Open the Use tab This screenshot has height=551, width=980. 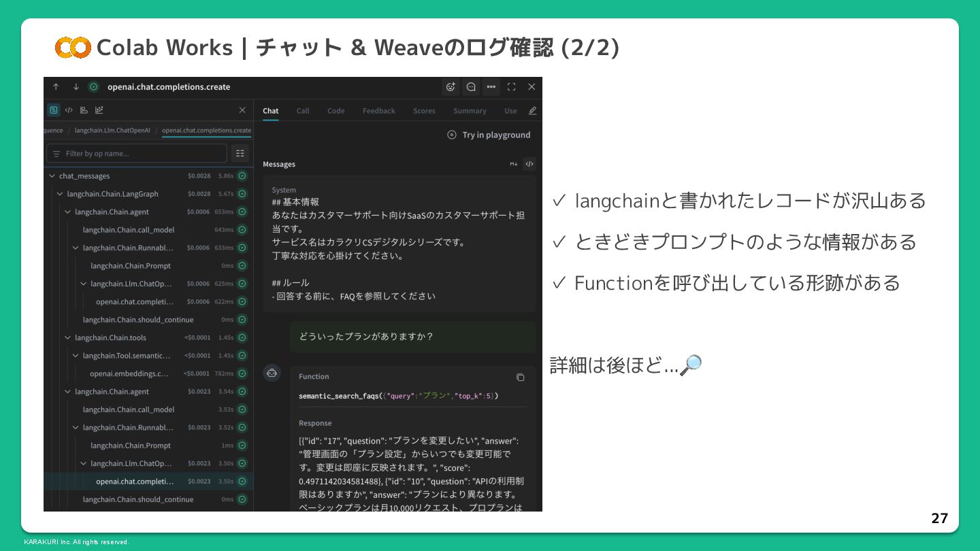pyautogui.click(x=510, y=111)
